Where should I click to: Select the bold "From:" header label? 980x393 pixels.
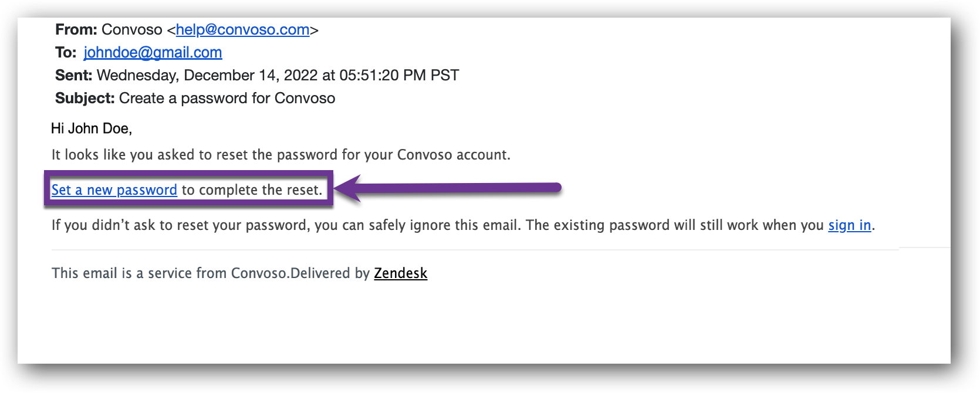pyautogui.click(x=76, y=29)
